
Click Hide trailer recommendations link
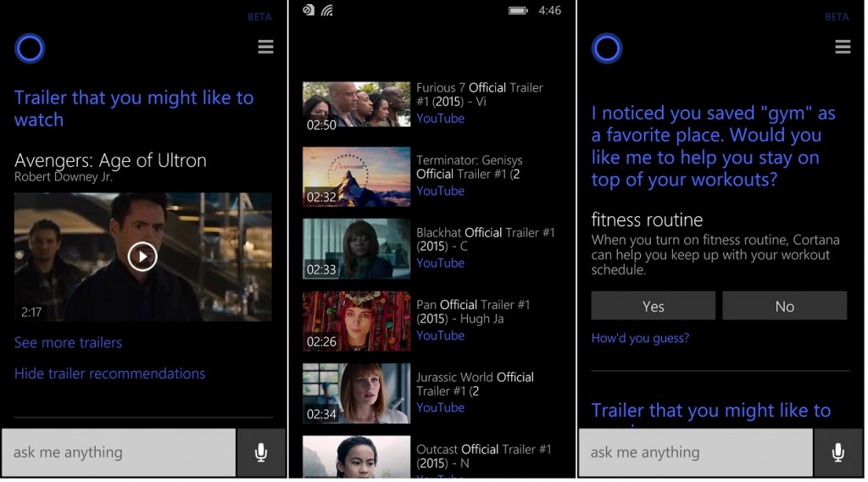coord(109,374)
